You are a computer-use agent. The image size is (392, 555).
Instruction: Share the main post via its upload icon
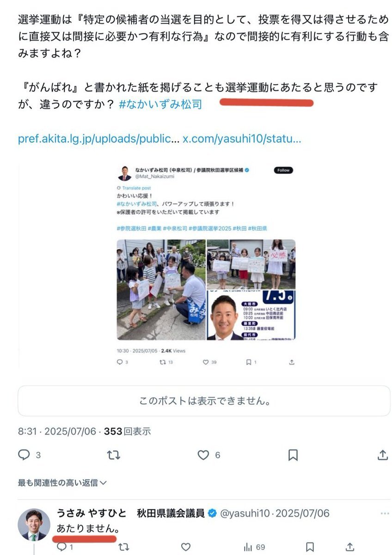click(383, 455)
